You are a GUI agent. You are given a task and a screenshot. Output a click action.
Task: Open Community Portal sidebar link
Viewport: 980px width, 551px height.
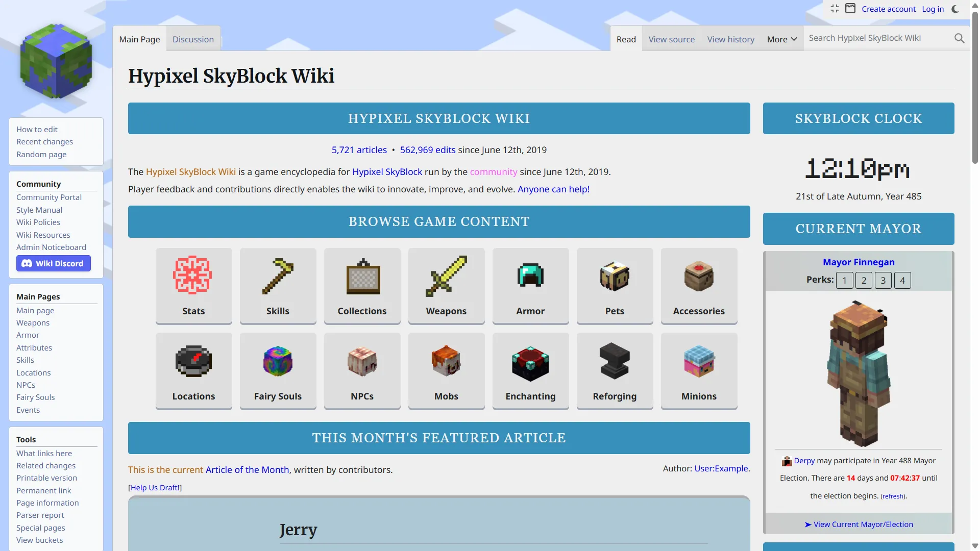tap(49, 197)
